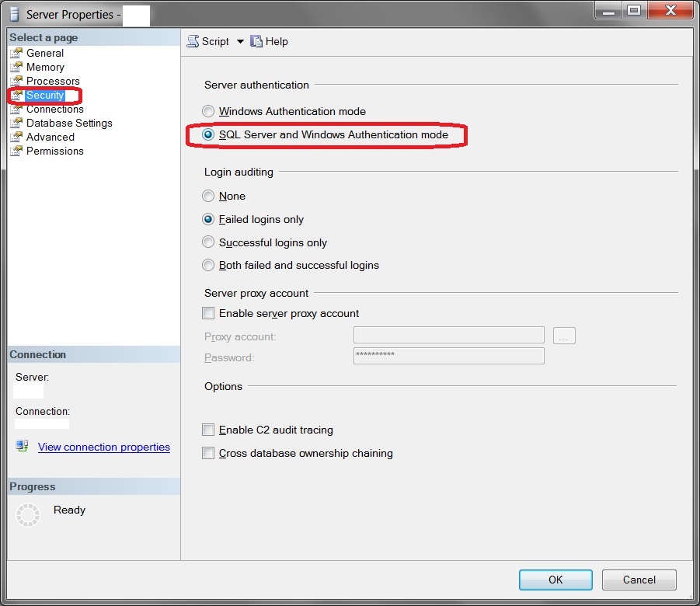
Task: Click the Permissions page icon
Action: (x=16, y=151)
